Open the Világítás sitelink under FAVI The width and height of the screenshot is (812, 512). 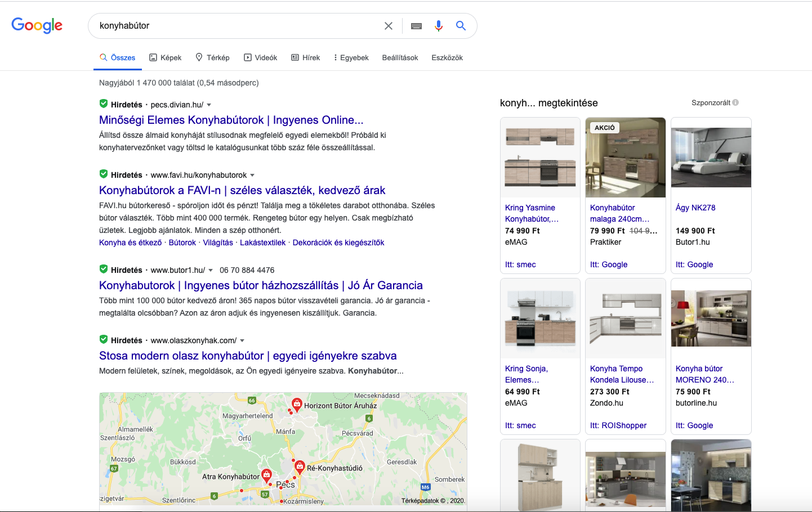coord(218,242)
